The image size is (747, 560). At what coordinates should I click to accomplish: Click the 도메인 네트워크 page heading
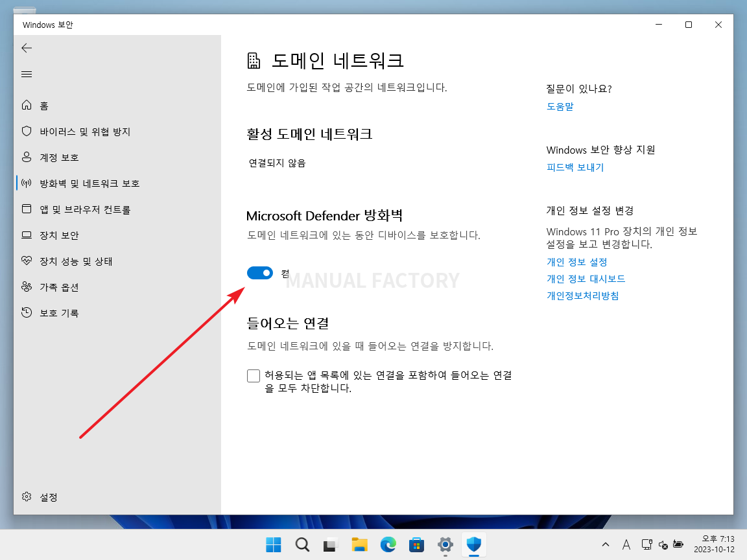click(338, 61)
